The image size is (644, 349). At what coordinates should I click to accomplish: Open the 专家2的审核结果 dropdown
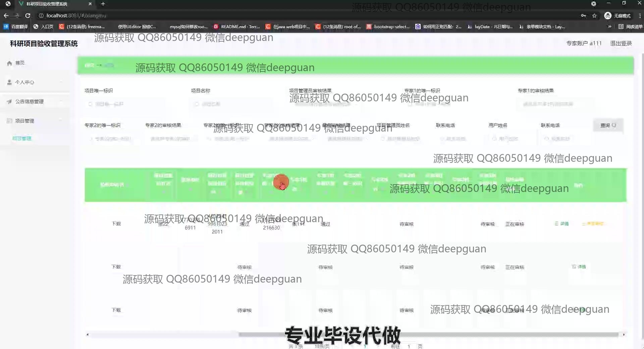pos(171,139)
